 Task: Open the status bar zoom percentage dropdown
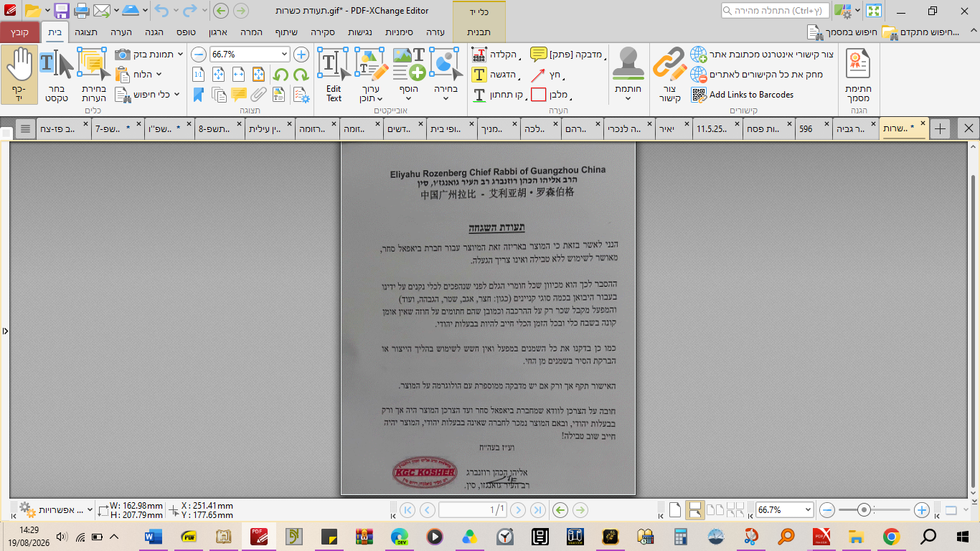[x=808, y=510]
